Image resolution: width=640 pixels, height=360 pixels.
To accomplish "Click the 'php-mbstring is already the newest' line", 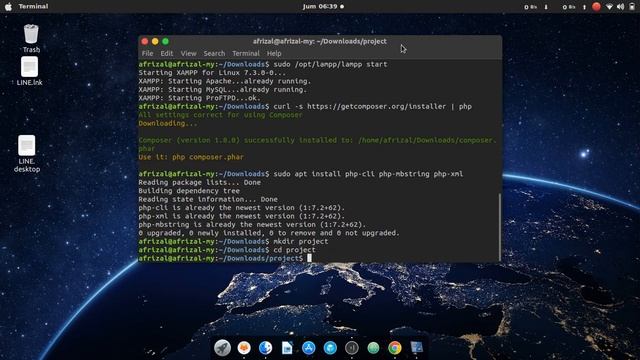I will click(252, 224).
